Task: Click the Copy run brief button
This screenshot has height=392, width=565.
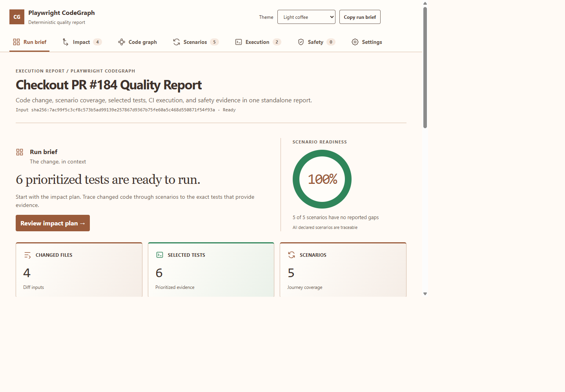Action: point(360,17)
